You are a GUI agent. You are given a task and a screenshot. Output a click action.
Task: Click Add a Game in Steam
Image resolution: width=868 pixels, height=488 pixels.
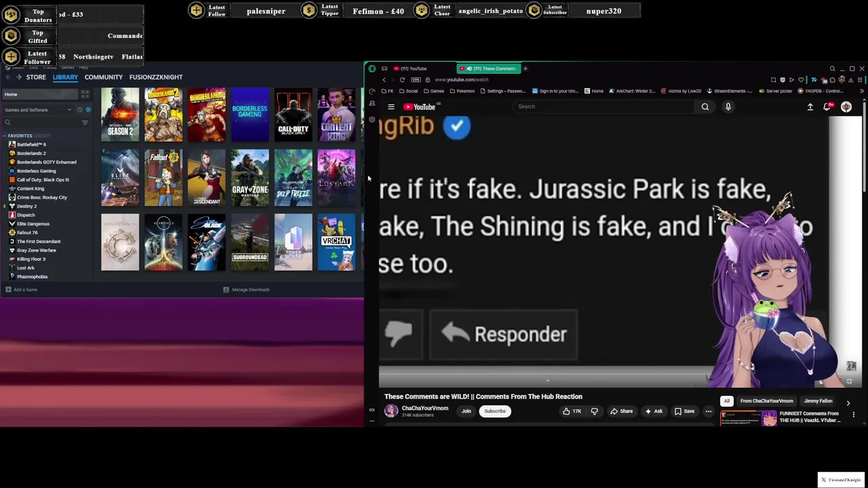coord(21,289)
